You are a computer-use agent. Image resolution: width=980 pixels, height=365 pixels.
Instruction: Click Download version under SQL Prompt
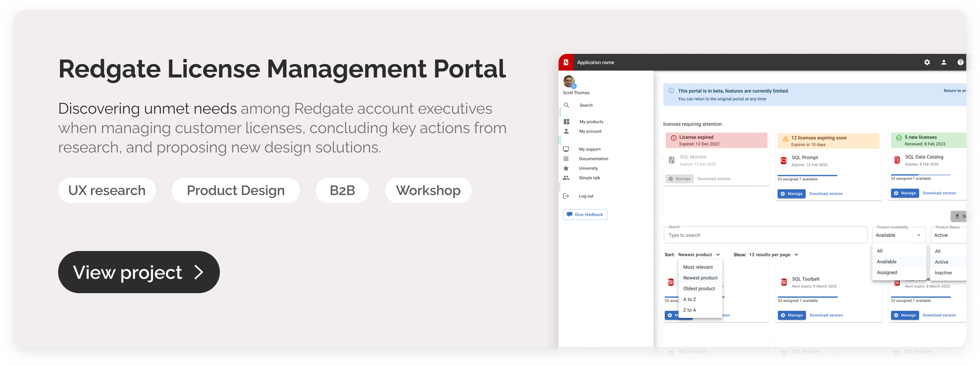pos(826,194)
